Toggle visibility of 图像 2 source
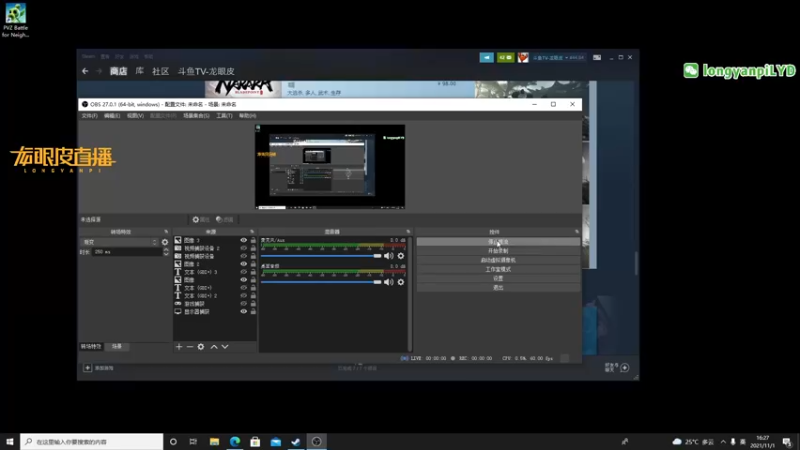Viewport: 800px width, 450px height. click(x=243, y=264)
